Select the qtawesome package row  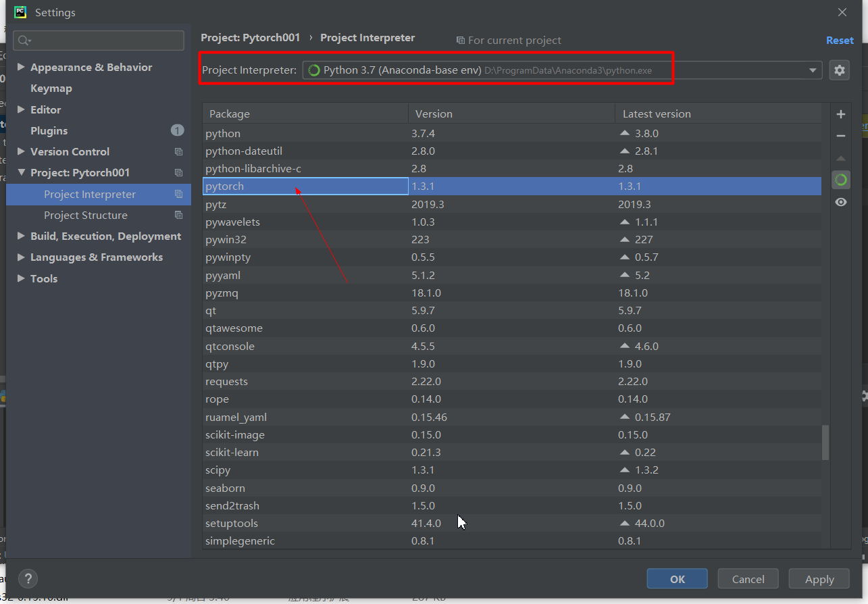[512, 328]
